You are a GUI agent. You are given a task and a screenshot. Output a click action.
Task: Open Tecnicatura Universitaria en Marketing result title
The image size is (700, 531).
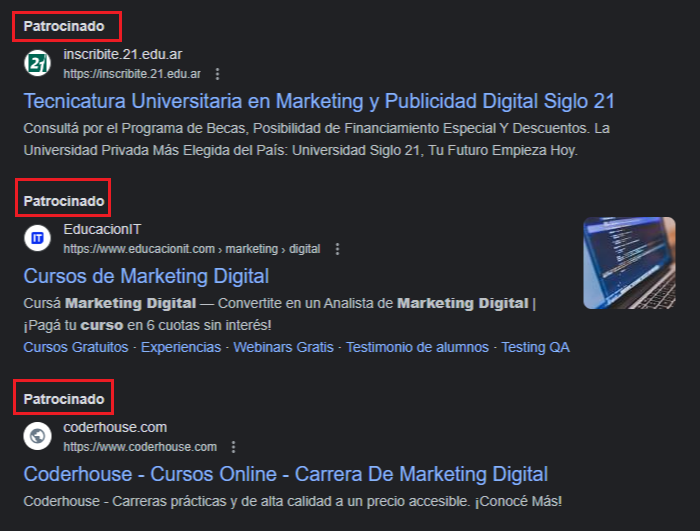coord(319,101)
